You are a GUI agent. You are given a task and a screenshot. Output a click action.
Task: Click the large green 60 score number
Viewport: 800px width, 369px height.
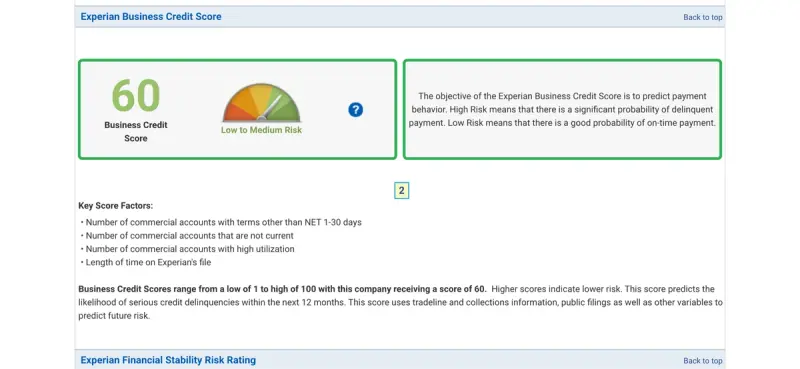136,95
